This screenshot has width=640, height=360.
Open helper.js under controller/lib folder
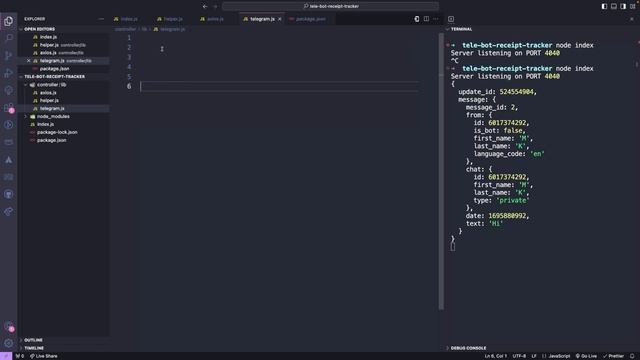point(49,100)
